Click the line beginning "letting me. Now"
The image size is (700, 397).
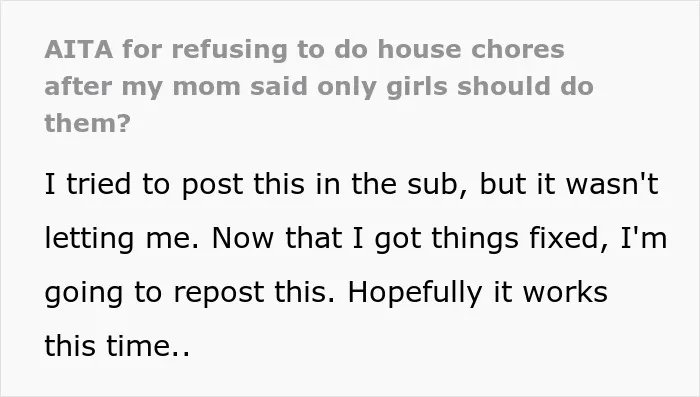[356, 238]
